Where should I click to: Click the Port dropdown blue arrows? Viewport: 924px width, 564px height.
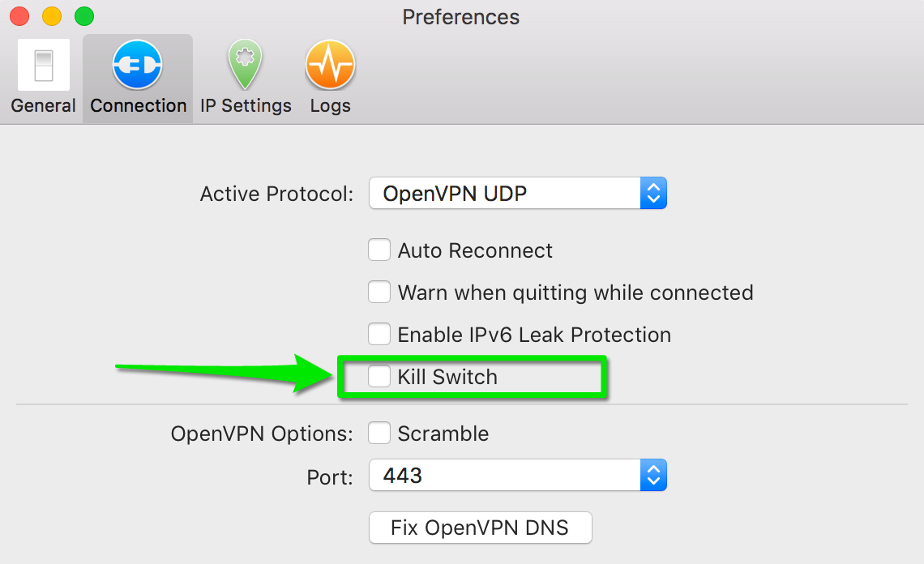click(653, 476)
